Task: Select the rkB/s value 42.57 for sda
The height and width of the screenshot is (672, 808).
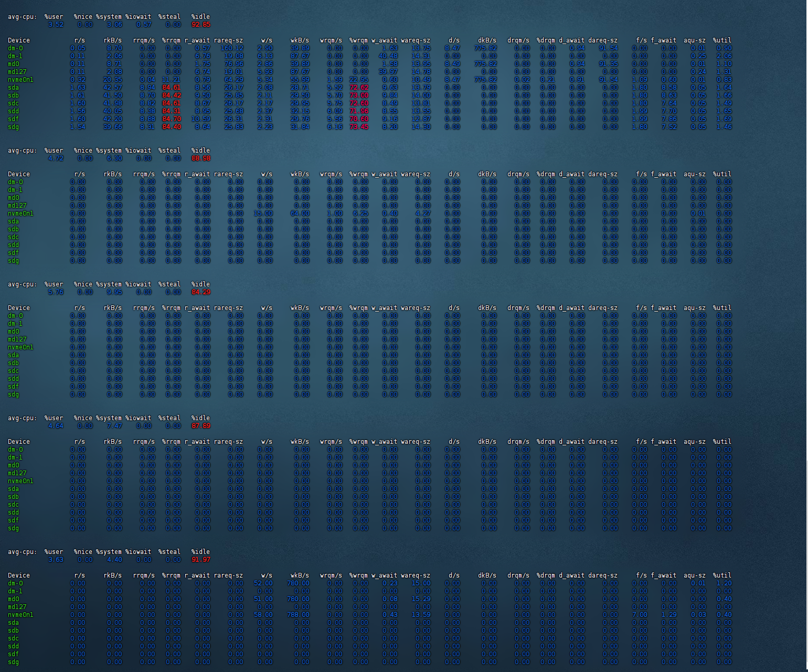Action: coord(113,88)
